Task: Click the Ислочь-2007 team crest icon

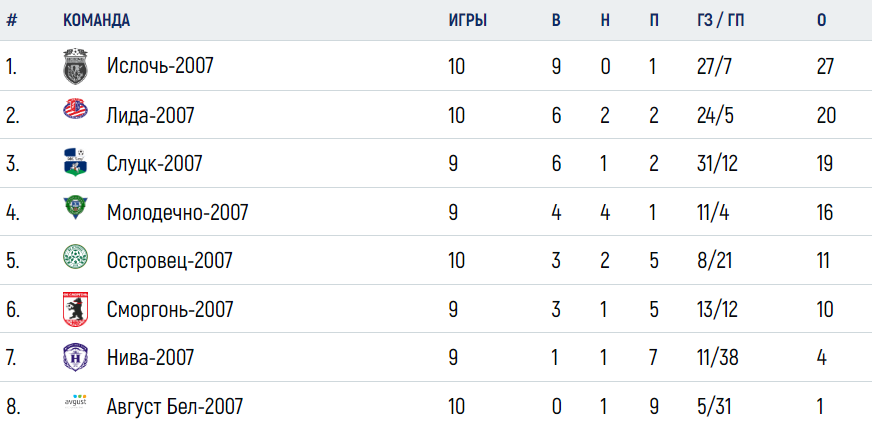Action: 75,67
